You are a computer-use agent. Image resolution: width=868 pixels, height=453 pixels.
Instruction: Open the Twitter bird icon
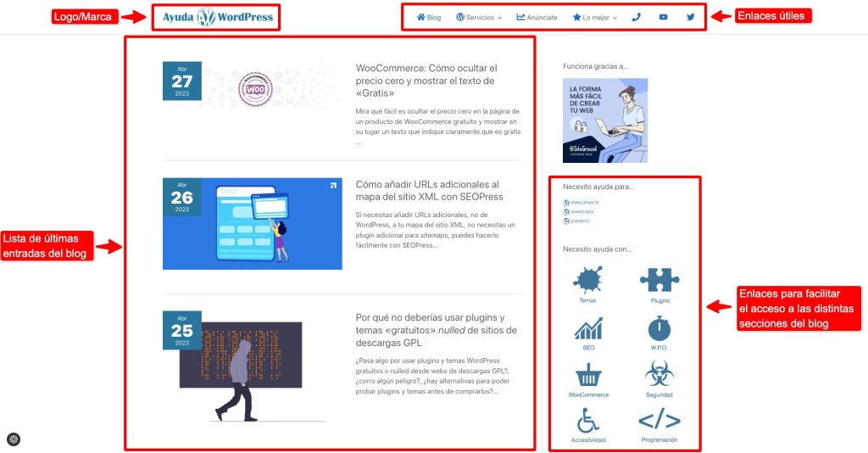click(690, 17)
